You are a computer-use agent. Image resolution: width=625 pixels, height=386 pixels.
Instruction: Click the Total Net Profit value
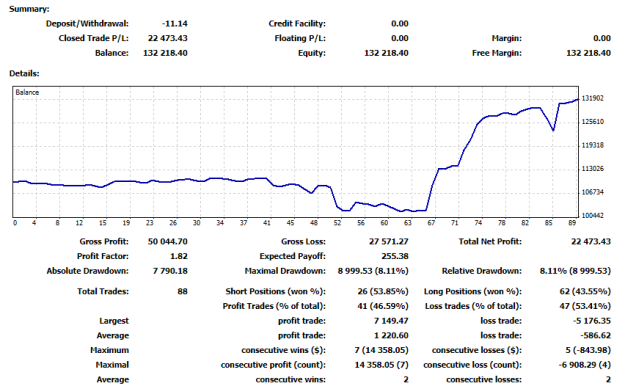591,242
